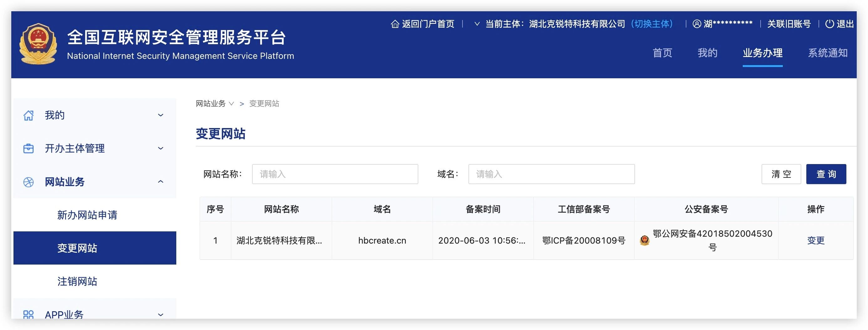Click the globe icon beside 网站业务
The height and width of the screenshot is (330, 868).
28,182
